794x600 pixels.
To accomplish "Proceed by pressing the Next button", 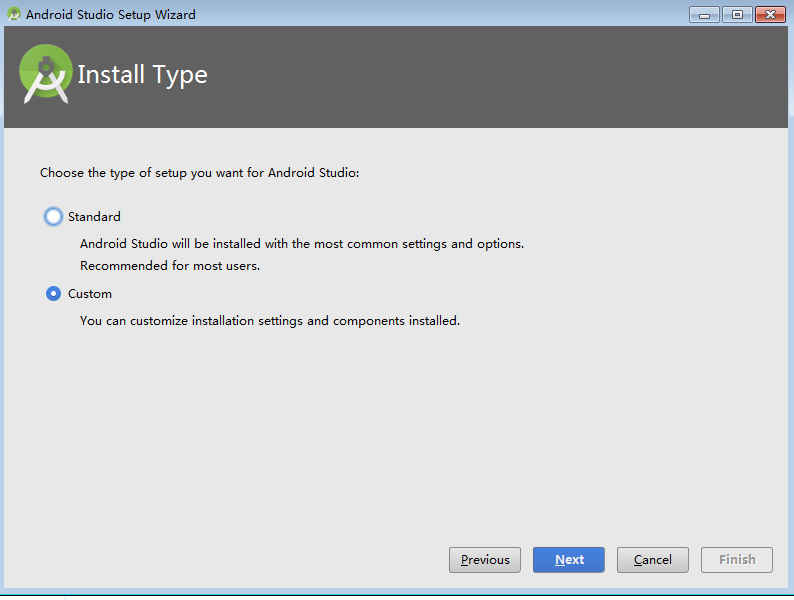I will (569, 560).
